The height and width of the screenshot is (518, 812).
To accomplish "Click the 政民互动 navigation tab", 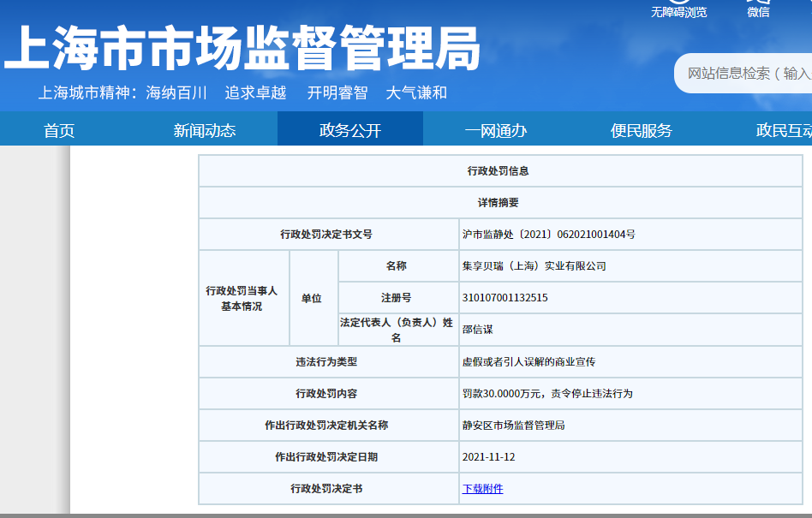I will pos(783,130).
